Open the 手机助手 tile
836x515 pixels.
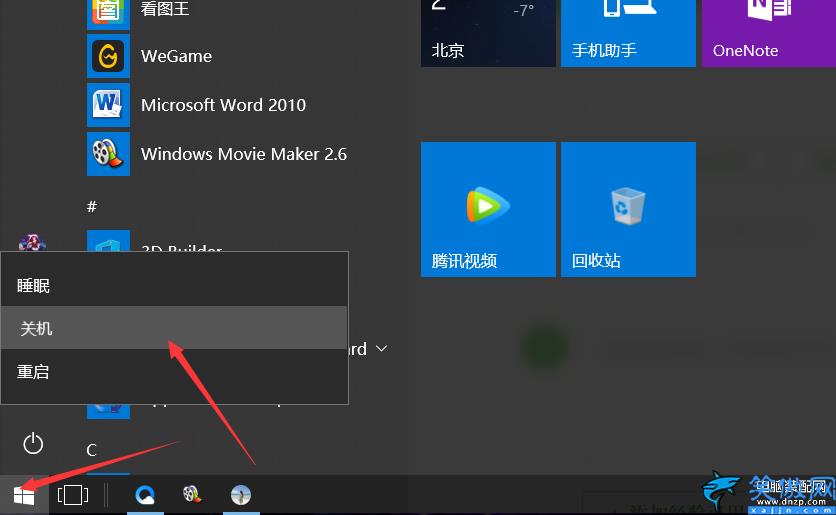click(x=628, y=33)
